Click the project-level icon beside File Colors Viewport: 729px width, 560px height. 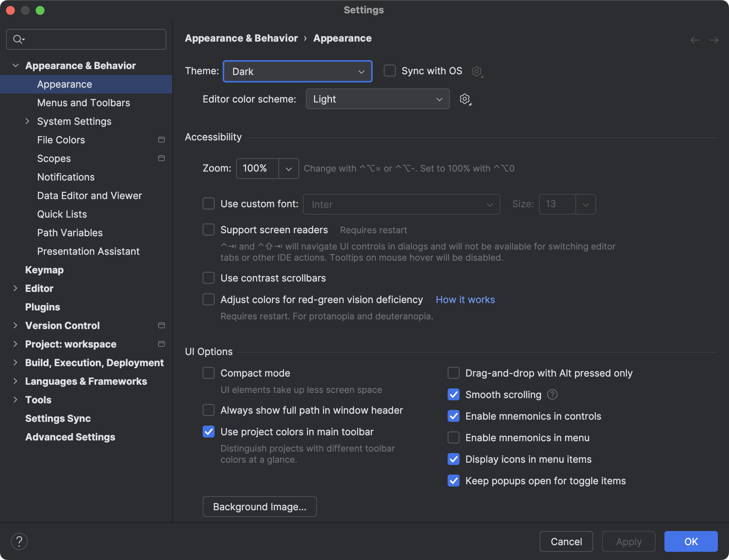point(161,140)
